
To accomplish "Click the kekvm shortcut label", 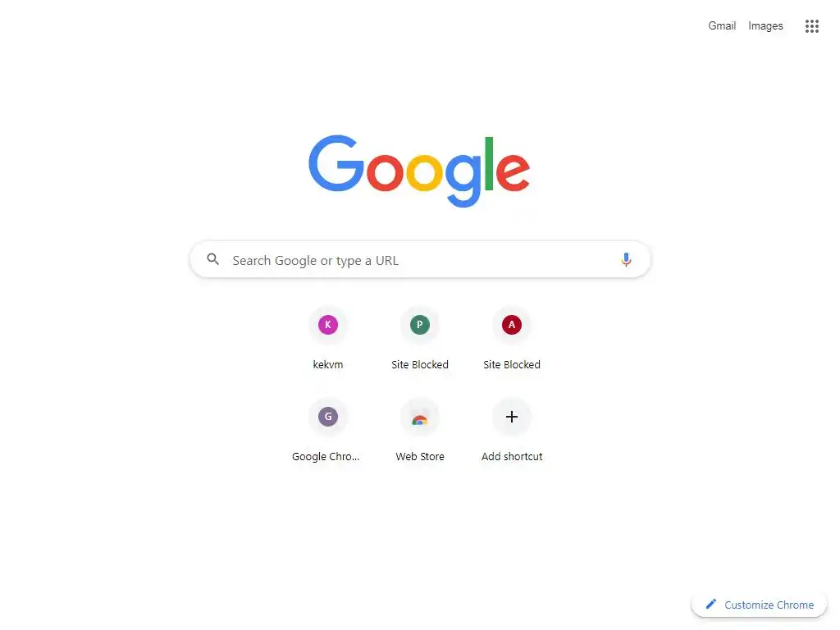I will (328, 365).
